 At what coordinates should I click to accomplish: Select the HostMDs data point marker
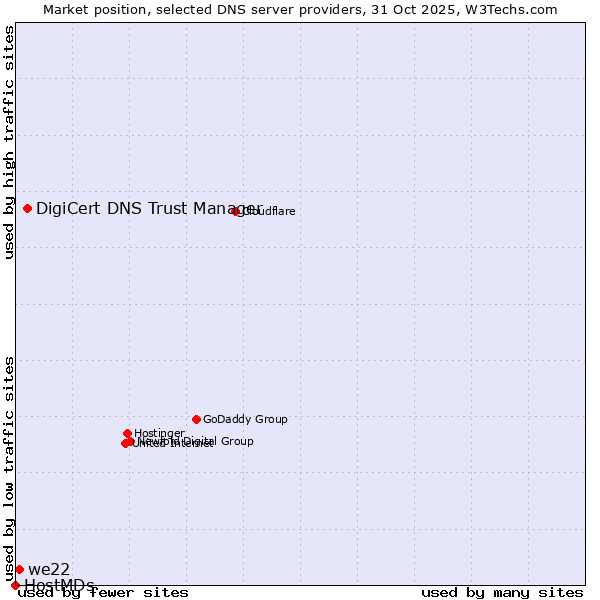(15, 585)
